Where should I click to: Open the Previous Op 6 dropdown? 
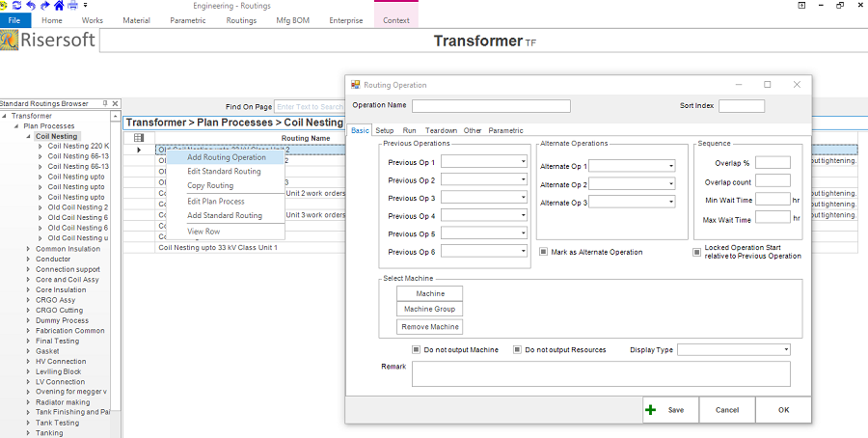pos(523,252)
